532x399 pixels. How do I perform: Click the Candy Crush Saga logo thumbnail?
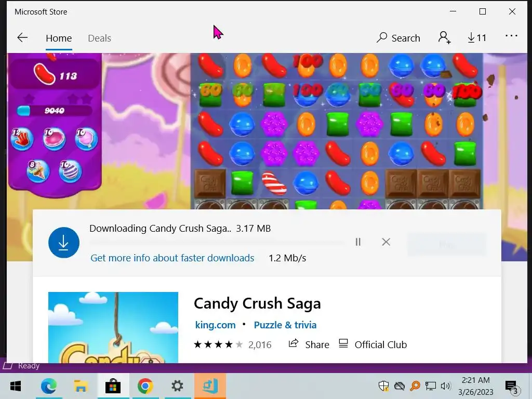113,327
